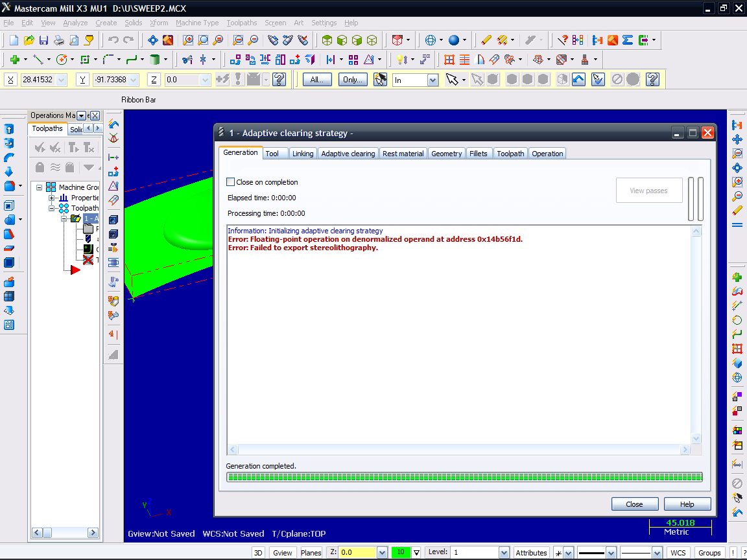Image resolution: width=747 pixels, height=560 pixels.
Task: Toggle the 3D mode button in status bar
Action: click(x=257, y=553)
